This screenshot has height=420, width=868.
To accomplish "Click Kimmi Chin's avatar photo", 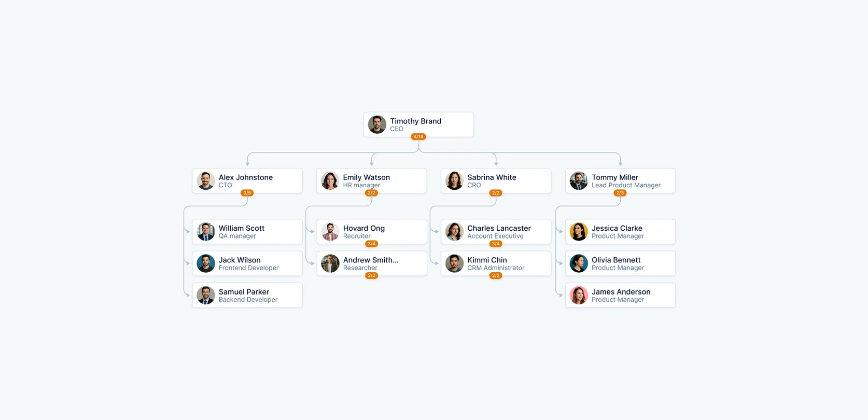I will [455, 263].
